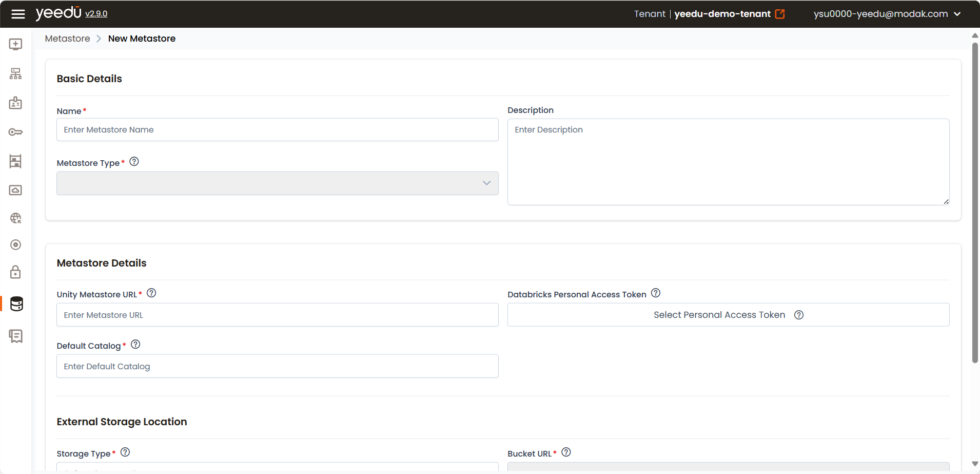Image resolution: width=980 pixels, height=474 pixels.
Task: Show help for Storage Type
Action: pyautogui.click(x=125, y=452)
